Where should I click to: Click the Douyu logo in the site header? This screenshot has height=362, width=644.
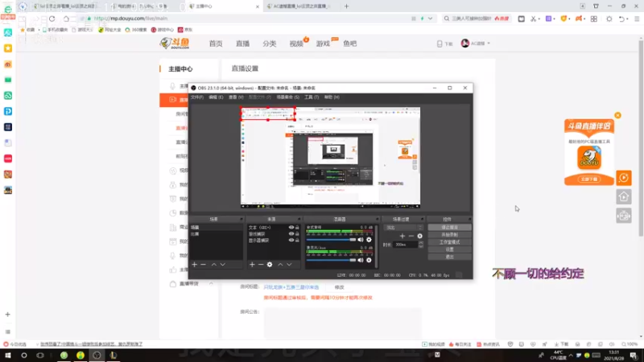175,43
